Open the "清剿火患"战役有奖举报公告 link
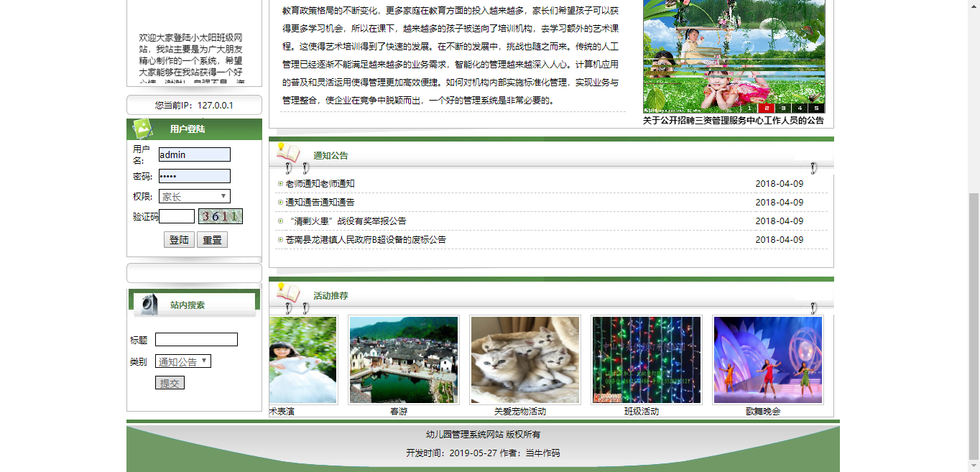 [346, 221]
